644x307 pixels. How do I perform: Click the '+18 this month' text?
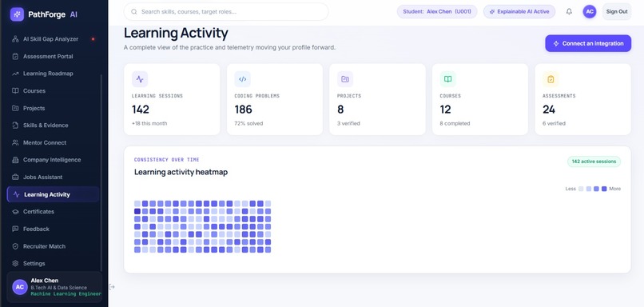pyautogui.click(x=149, y=123)
